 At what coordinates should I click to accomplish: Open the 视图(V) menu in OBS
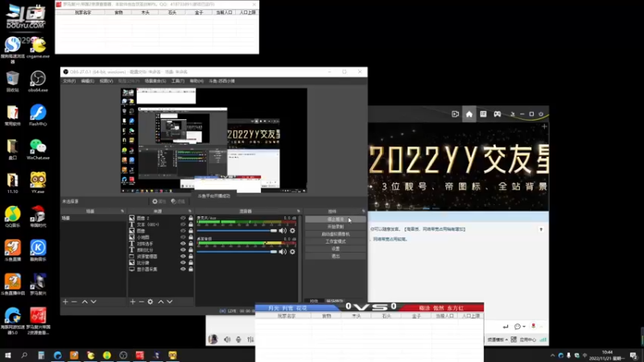coord(106,81)
